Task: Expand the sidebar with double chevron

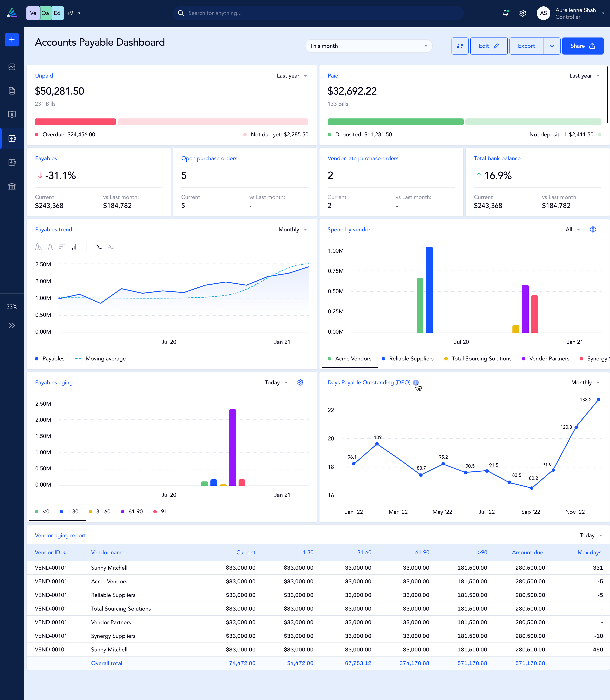Action: [12, 326]
